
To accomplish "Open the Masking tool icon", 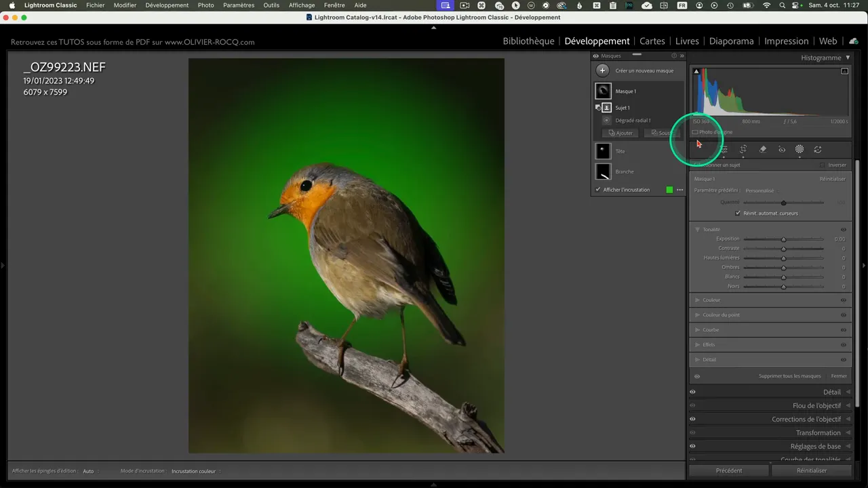I will click(x=800, y=150).
